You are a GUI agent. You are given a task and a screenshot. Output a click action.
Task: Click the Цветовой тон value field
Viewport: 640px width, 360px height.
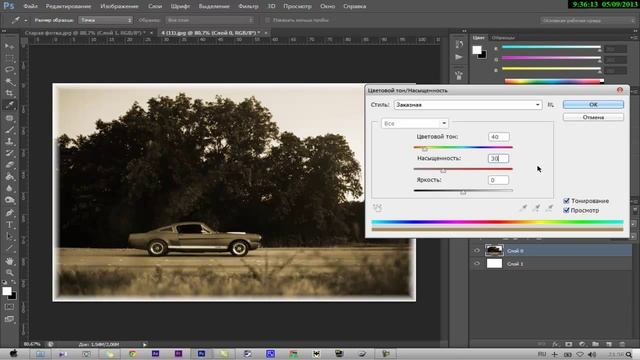498,137
